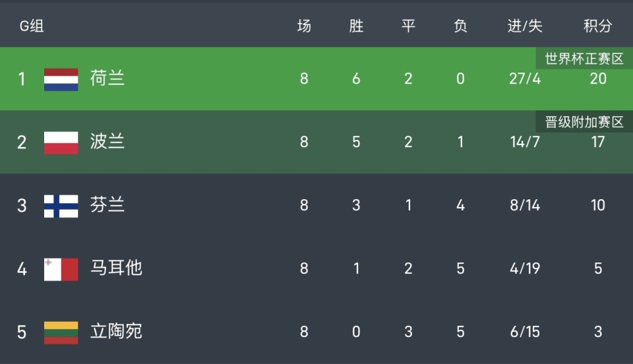The image size is (633, 364).
Task: Click the 世界杯正赛区 qualification label
Action: point(584,59)
